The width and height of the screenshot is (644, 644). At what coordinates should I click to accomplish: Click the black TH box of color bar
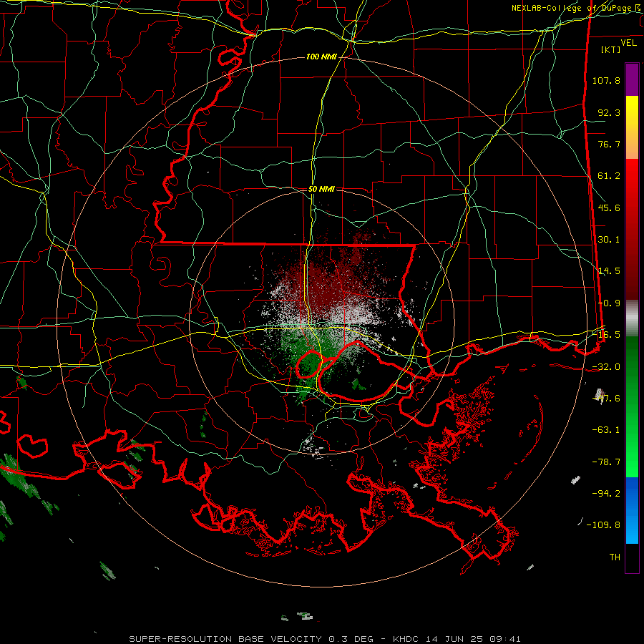[632, 557]
